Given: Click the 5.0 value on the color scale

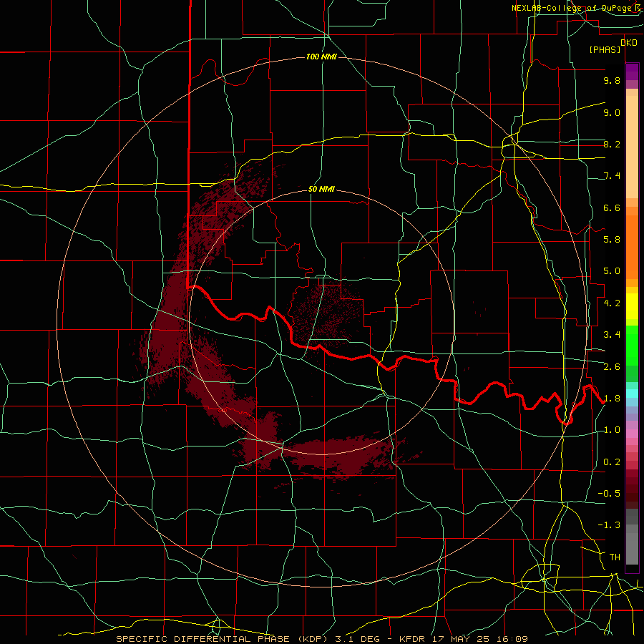Looking at the screenshot, I should point(612,271).
